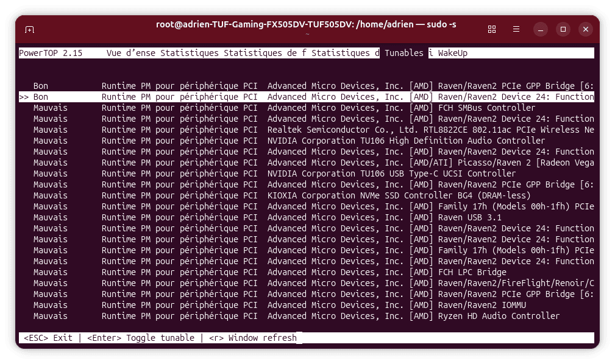The image size is (615, 364).
Task: Open the terminal hamburger menu
Action: (516, 29)
